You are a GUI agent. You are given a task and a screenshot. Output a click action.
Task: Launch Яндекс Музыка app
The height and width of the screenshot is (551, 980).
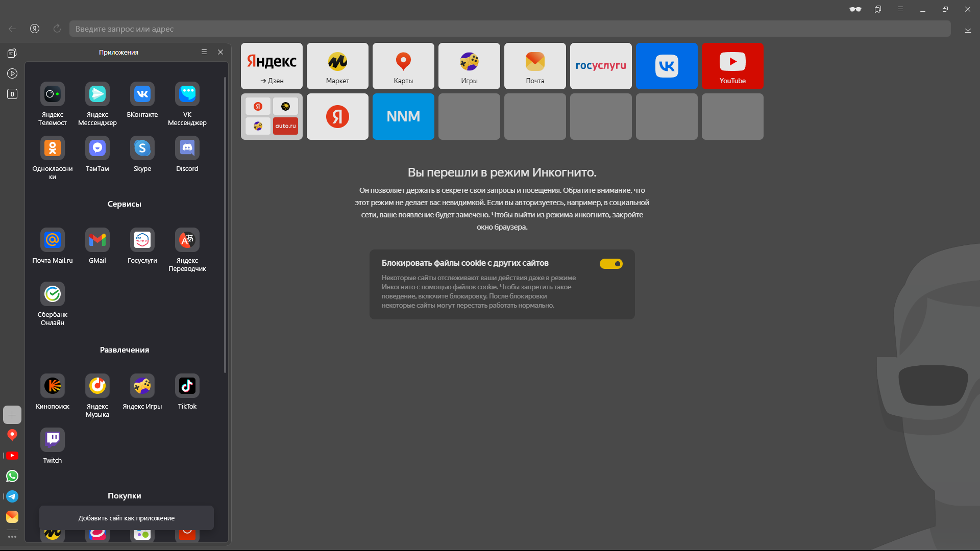coord(97,395)
